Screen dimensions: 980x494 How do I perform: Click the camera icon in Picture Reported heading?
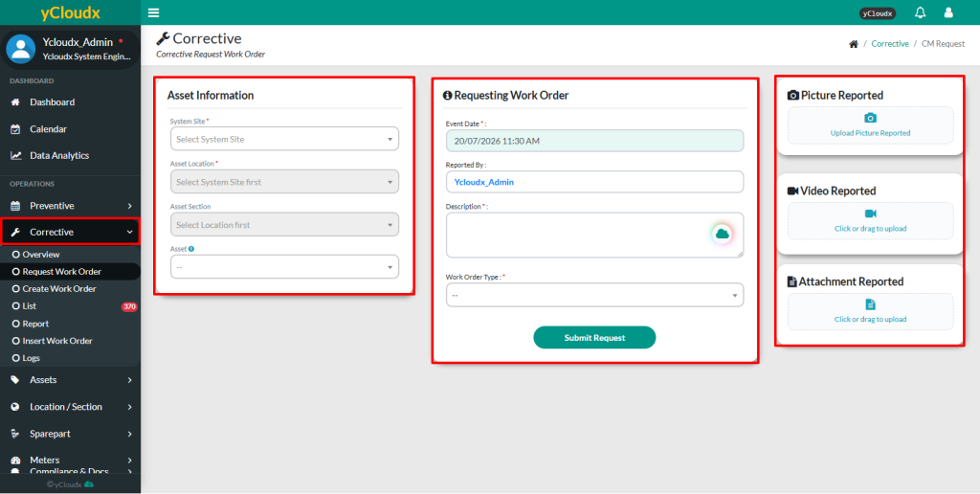[x=793, y=96]
